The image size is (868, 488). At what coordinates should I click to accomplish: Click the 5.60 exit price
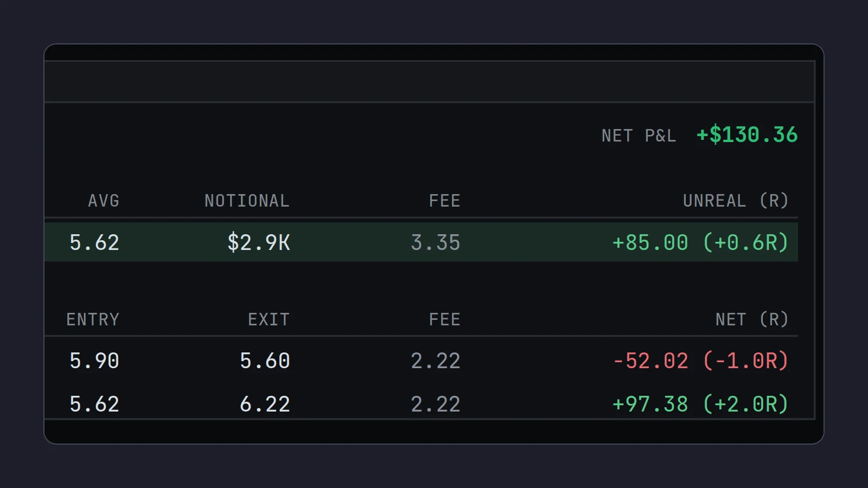pyautogui.click(x=265, y=361)
